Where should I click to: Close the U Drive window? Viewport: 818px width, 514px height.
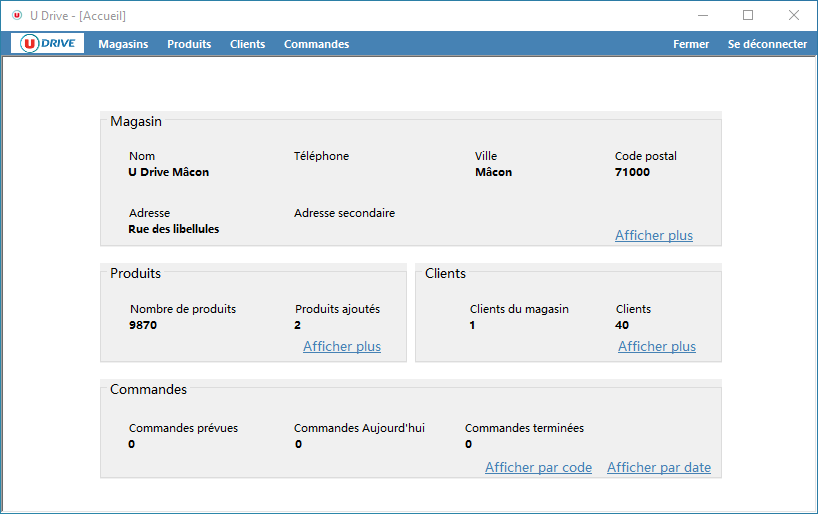[793, 16]
